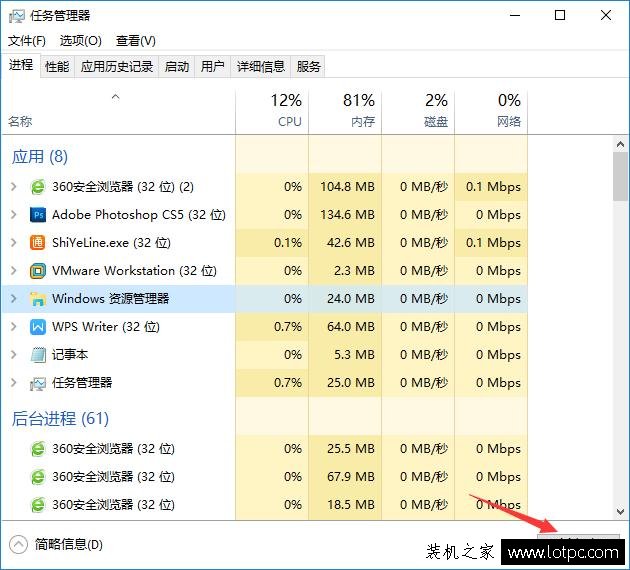Collapse to 简略信息 using the circle arrow icon
The image size is (630, 570).
click(x=18, y=545)
